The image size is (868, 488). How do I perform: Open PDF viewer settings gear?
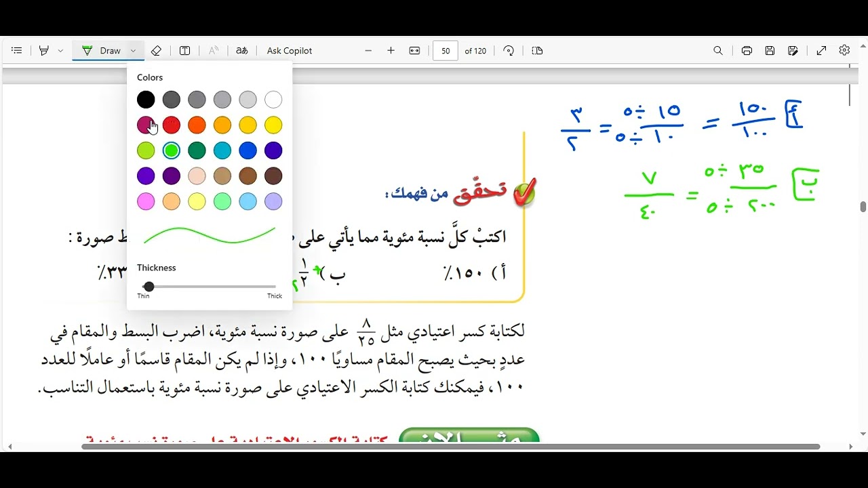[844, 51]
